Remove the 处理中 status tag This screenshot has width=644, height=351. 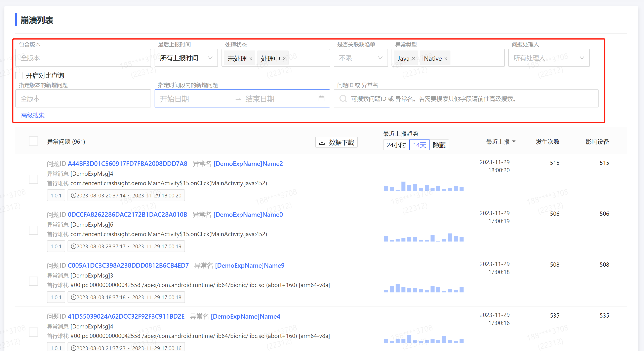[x=284, y=59]
